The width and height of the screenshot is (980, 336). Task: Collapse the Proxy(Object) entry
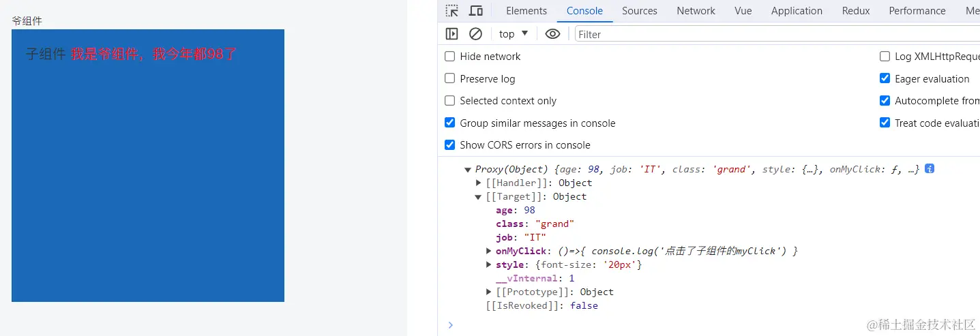pos(467,170)
